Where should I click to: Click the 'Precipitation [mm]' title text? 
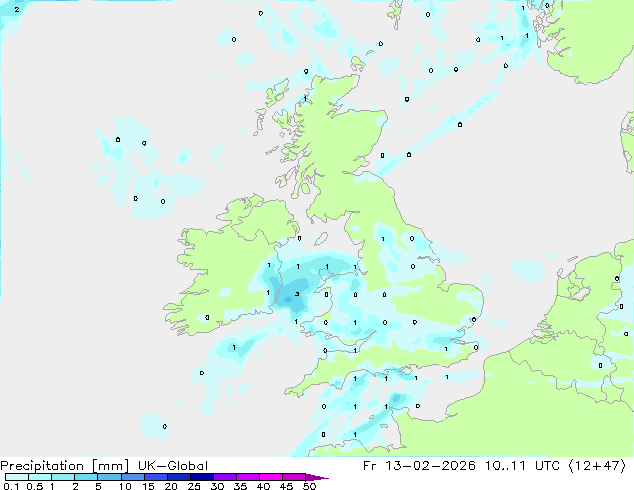[65, 466]
